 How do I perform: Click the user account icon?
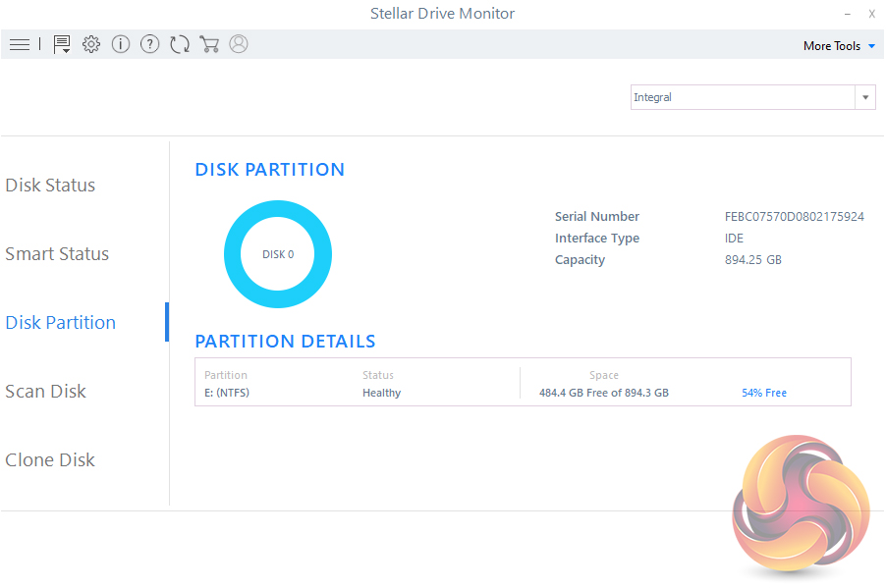point(238,44)
